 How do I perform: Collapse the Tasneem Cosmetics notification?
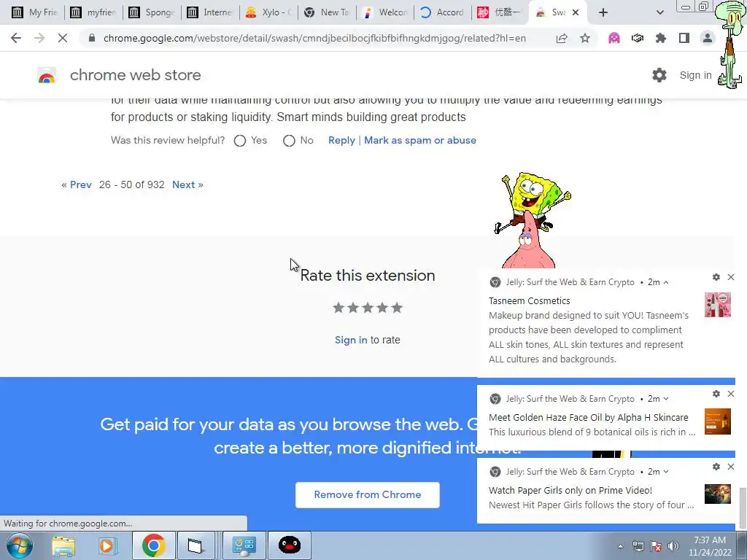[x=666, y=282]
